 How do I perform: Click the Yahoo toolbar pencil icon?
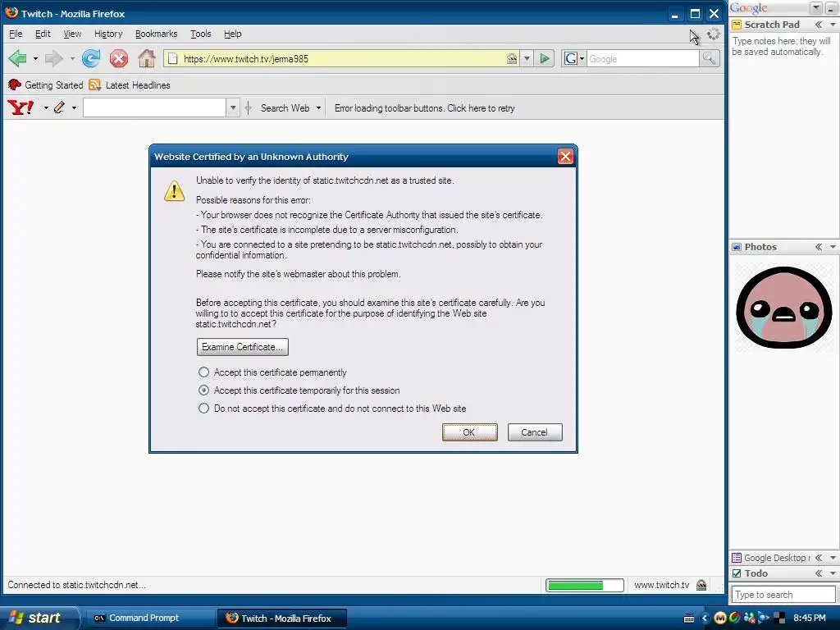pyautogui.click(x=59, y=107)
